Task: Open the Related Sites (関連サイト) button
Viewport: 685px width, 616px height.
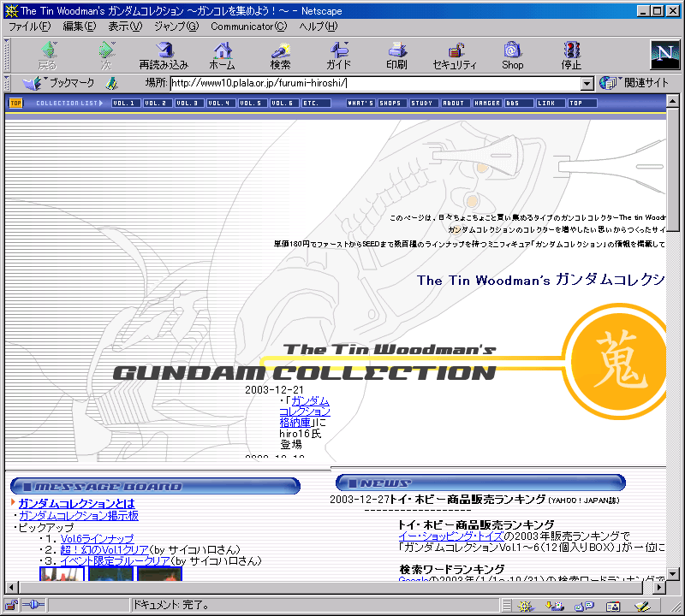Action: (x=634, y=82)
